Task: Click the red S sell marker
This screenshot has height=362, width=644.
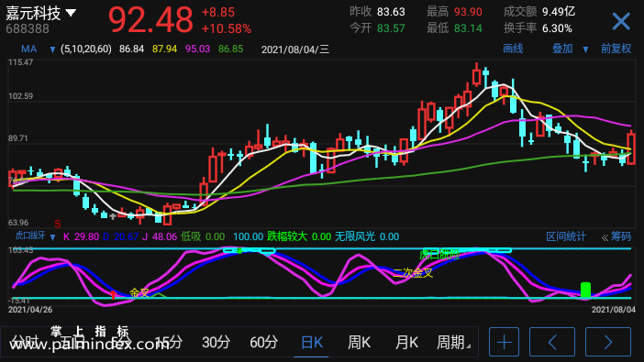Action: point(58,225)
